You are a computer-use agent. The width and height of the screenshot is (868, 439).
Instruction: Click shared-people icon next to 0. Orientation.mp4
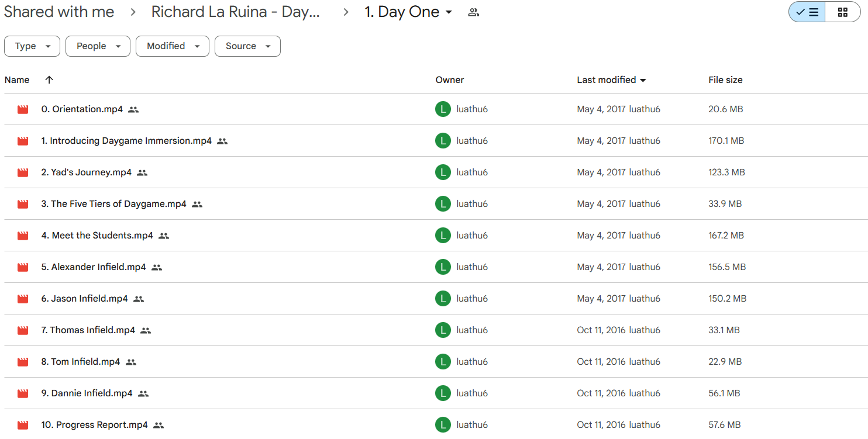133,109
